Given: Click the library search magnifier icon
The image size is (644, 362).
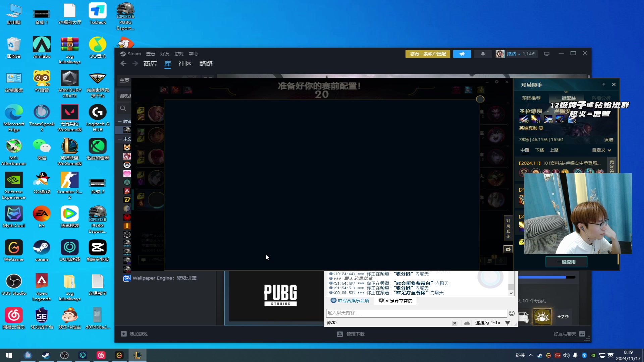Looking at the screenshot, I should (x=123, y=108).
